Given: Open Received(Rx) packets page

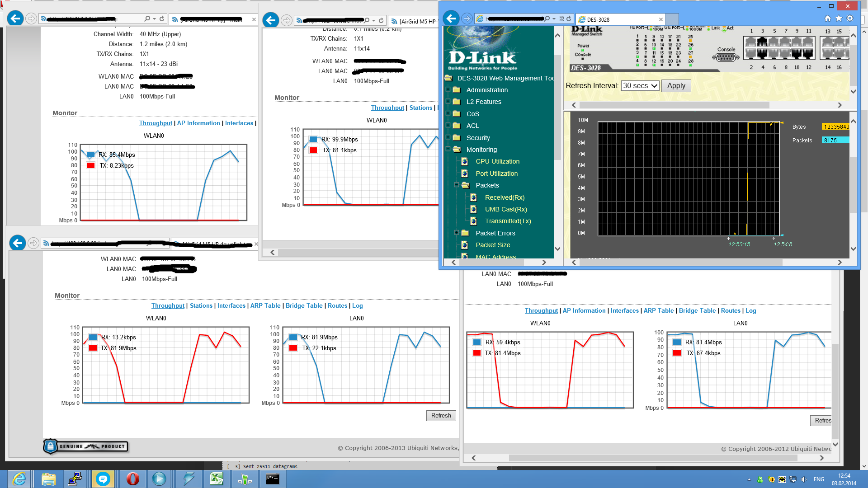Looking at the screenshot, I should [505, 197].
